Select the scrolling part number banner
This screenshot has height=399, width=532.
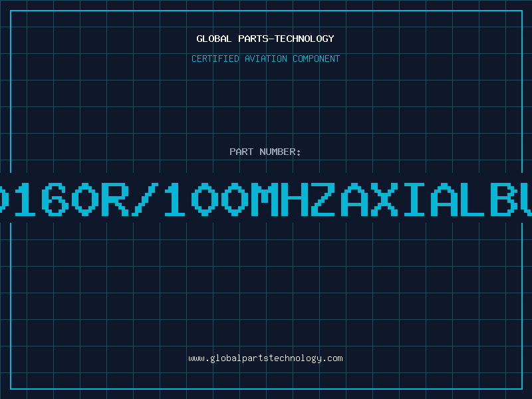tap(266, 198)
